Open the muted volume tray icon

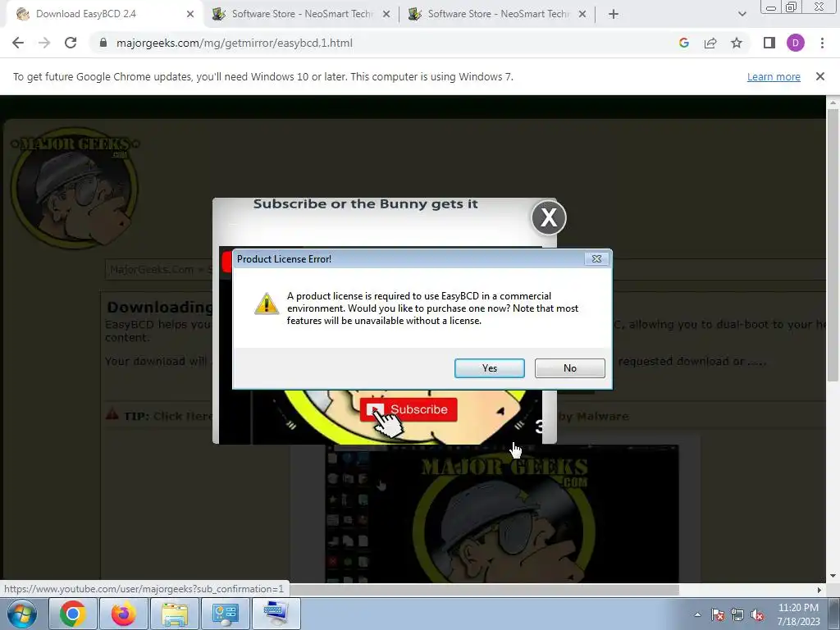click(x=757, y=614)
